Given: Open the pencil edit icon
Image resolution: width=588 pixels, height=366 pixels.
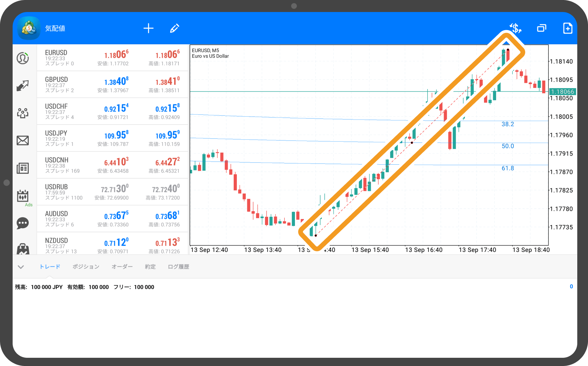Looking at the screenshot, I should point(175,28).
